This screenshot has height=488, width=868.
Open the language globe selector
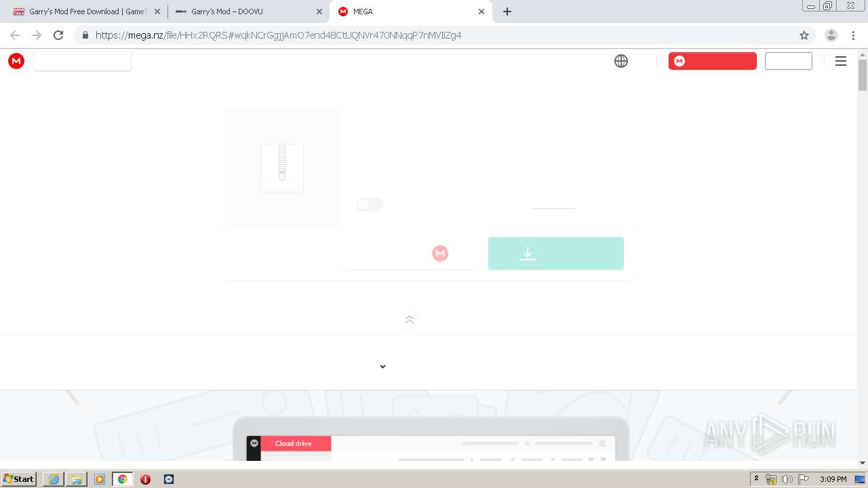pos(621,61)
